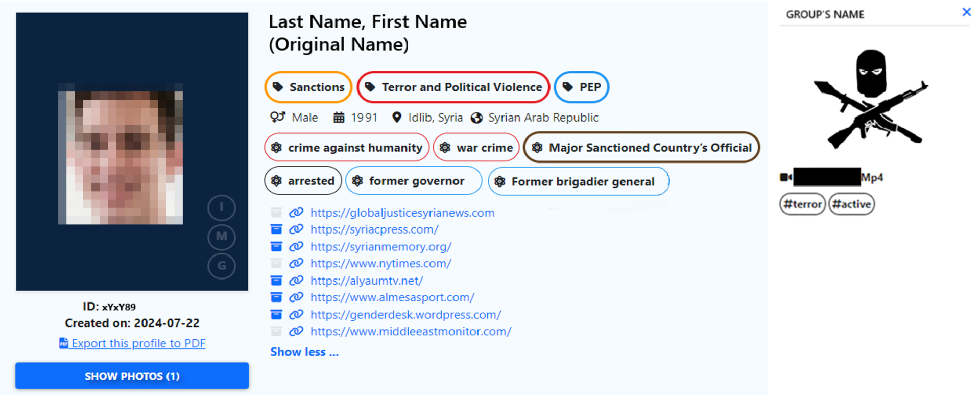
Task: Collapse link list with Show less
Action: tap(304, 352)
